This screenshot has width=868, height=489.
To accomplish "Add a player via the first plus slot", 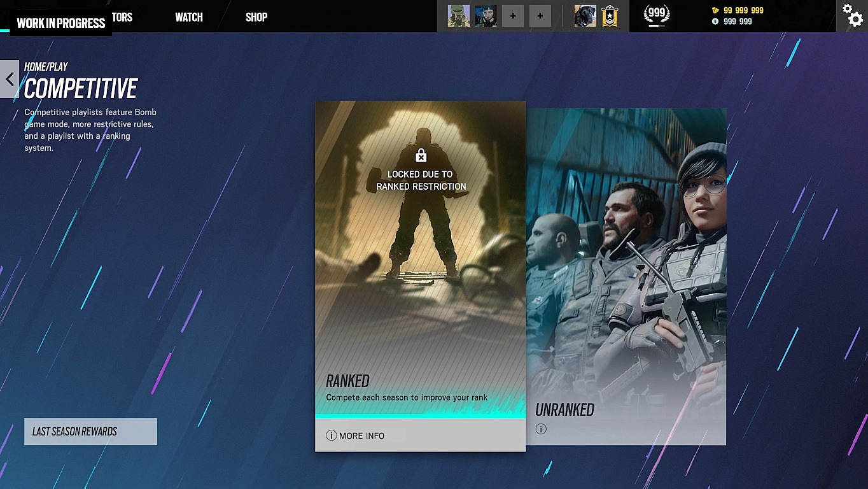I will pos(513,16).
